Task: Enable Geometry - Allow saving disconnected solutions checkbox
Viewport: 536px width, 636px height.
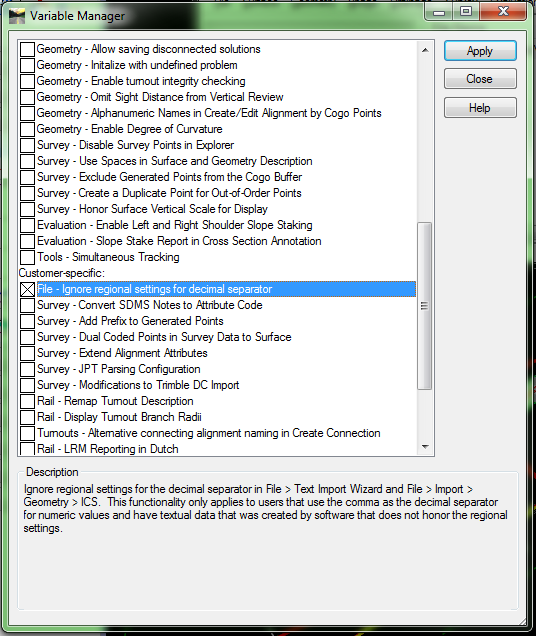Action: [27, 49]
